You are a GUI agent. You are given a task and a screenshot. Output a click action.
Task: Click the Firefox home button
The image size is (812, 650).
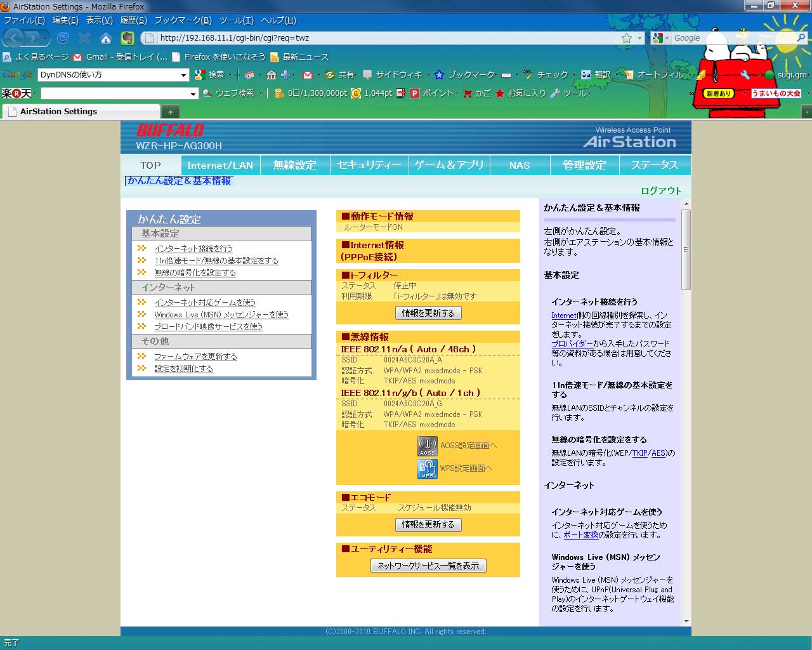[x=106, y=38]
